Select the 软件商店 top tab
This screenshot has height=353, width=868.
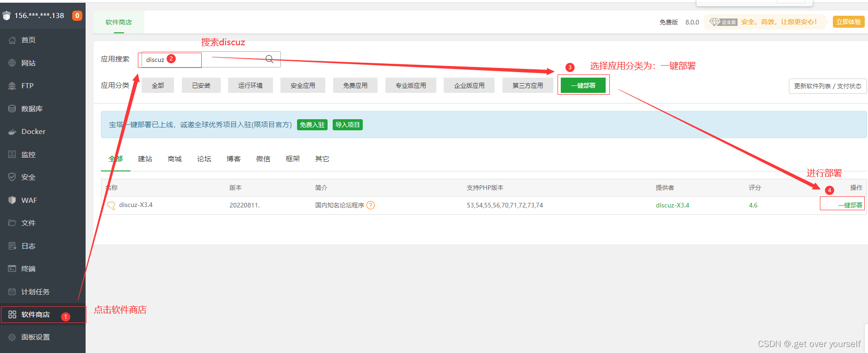(x=118, y=22)
